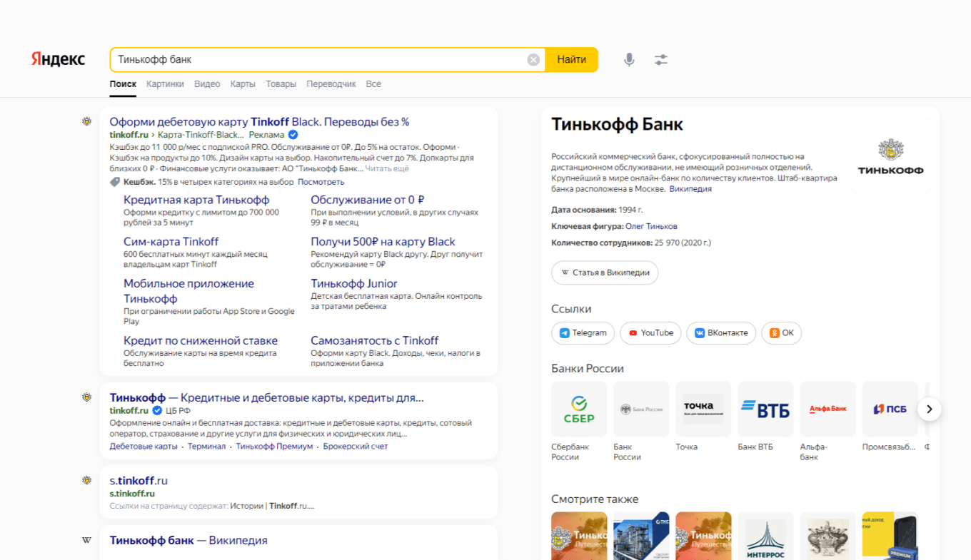Open the Олег Тиньков link

point(651,226)
